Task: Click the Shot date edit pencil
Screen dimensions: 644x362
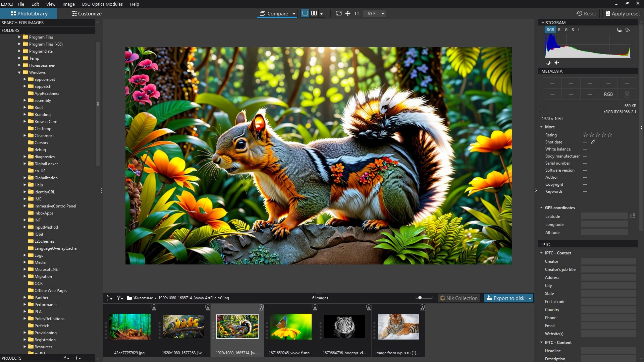Action: coord(593,142)
